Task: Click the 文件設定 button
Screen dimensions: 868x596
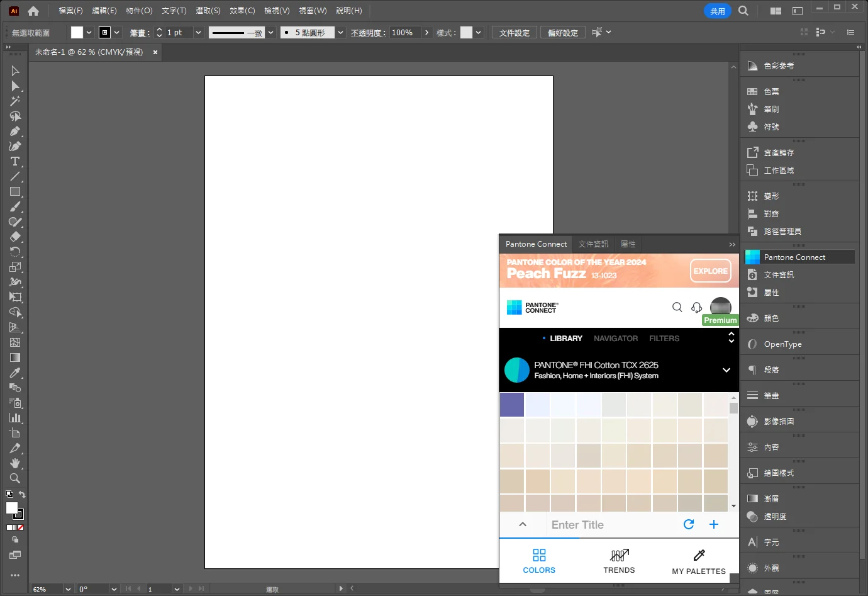Action: pyautogui.click(x=514, y=33)
